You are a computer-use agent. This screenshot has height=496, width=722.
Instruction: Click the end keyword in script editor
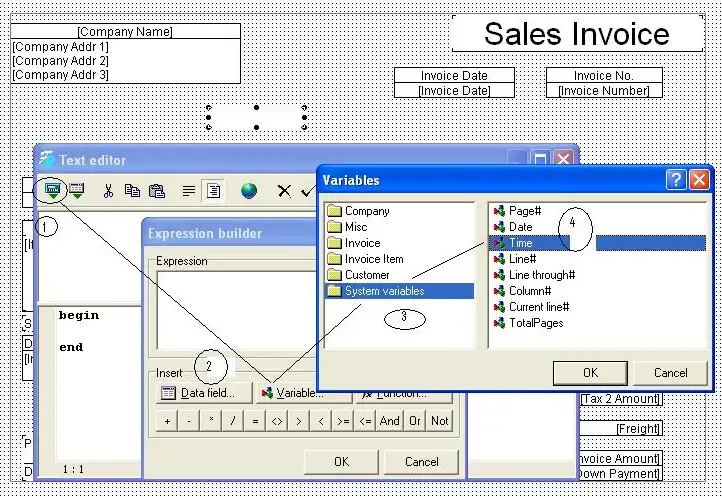coord(71,347)
